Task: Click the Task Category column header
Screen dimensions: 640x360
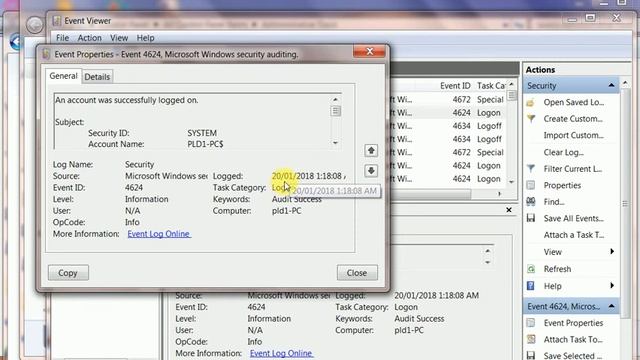Action: click(x=491, y=86)
